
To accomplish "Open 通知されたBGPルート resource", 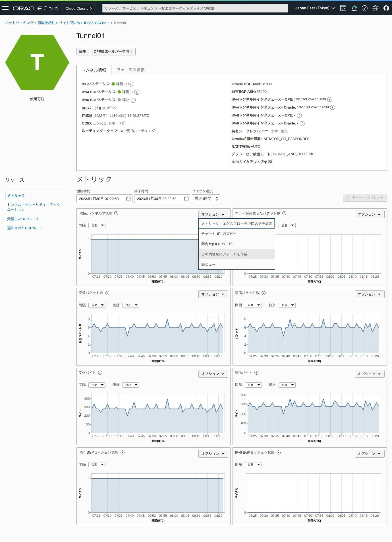I will pyautogui.click(x=25, y=228).
